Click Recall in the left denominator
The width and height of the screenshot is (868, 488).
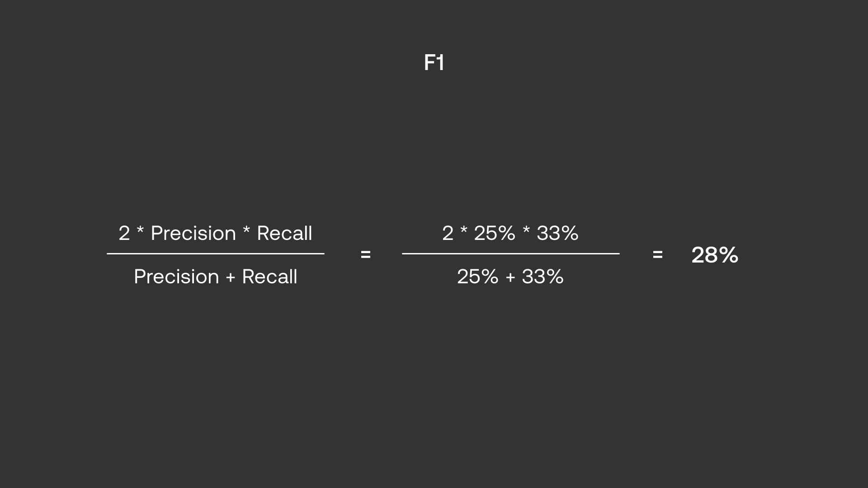pyautogui.click(x=269, y=277)
